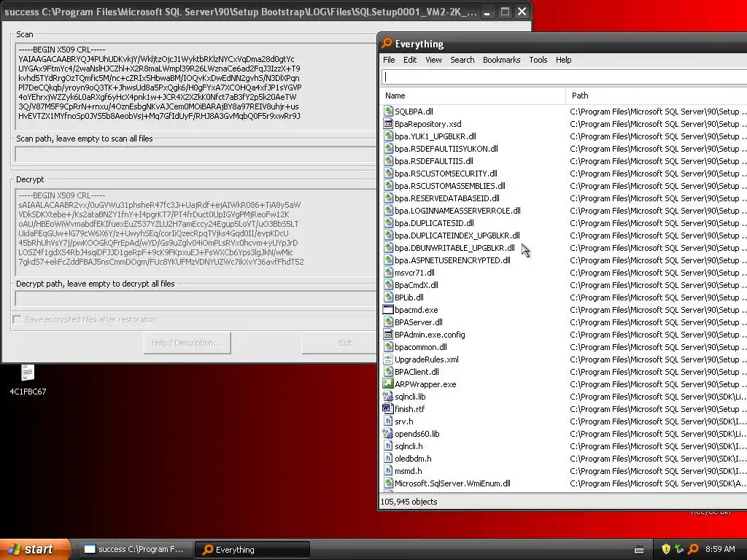
Task: Click the SQLBPA.dll file icon
Action: coord(388,112)
